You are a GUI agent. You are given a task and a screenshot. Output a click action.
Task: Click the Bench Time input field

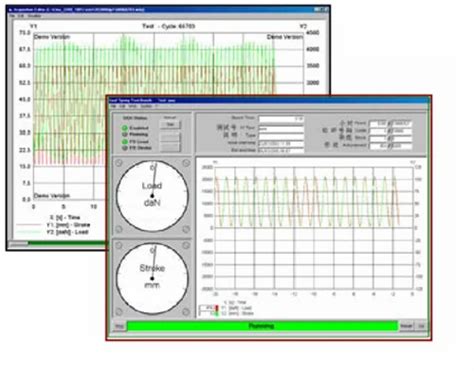[281, 119]
